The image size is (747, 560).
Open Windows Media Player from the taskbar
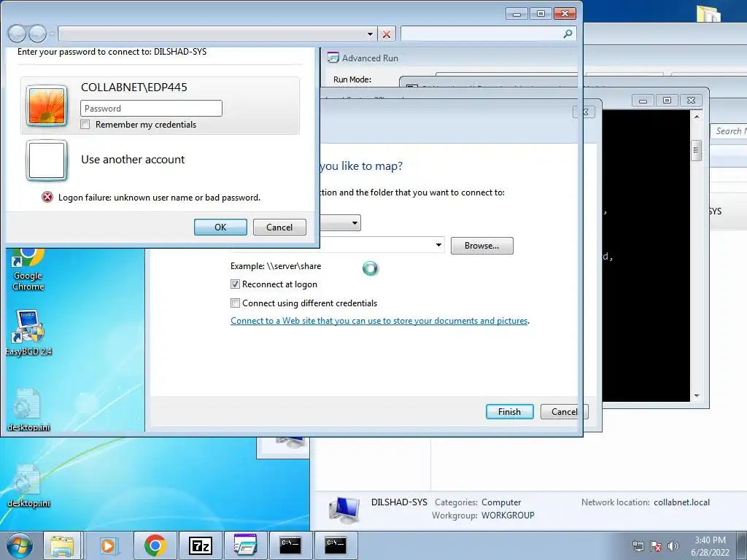pyautogui.click(x=108, y=545)
